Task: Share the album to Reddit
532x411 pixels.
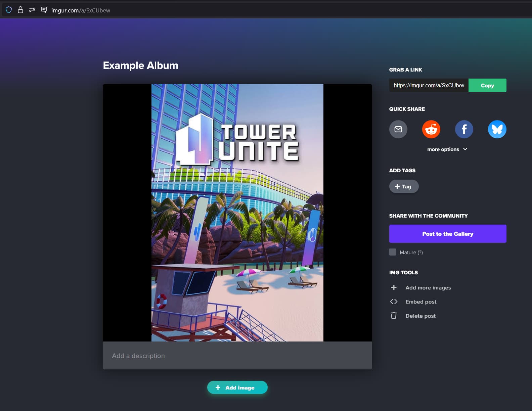Action: [x=431, y=129]
